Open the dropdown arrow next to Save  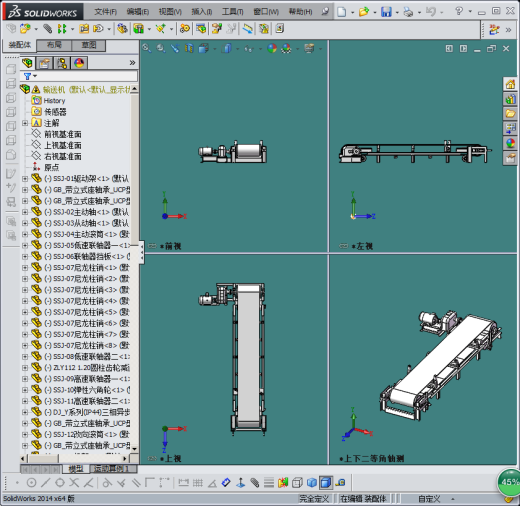point(397,13)
